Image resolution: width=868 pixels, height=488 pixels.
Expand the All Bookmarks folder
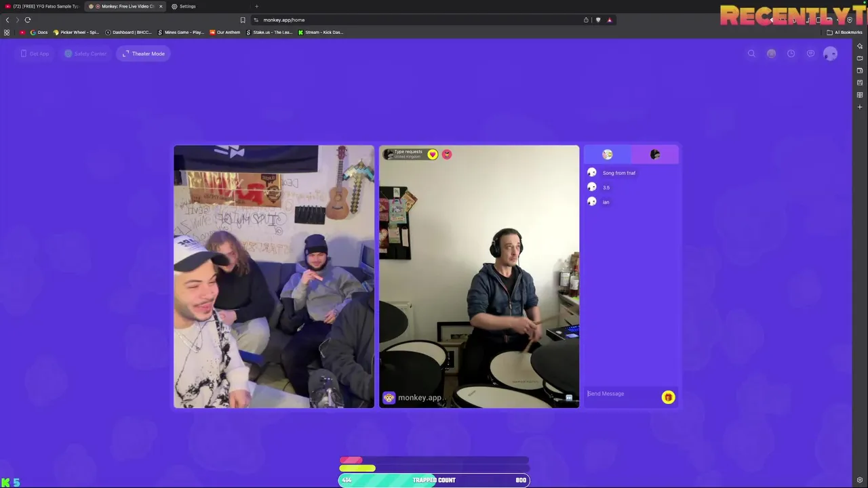(844, 33)
